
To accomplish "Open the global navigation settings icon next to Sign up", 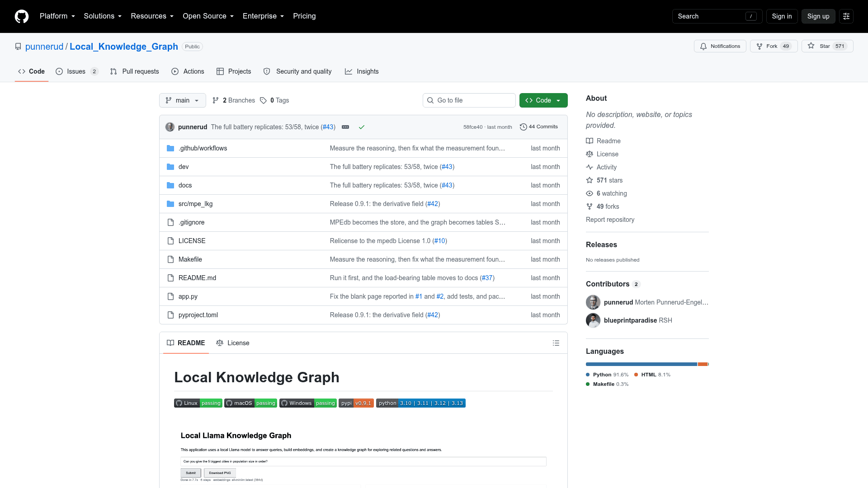I will pyautogui.click(x=846, y=16).
